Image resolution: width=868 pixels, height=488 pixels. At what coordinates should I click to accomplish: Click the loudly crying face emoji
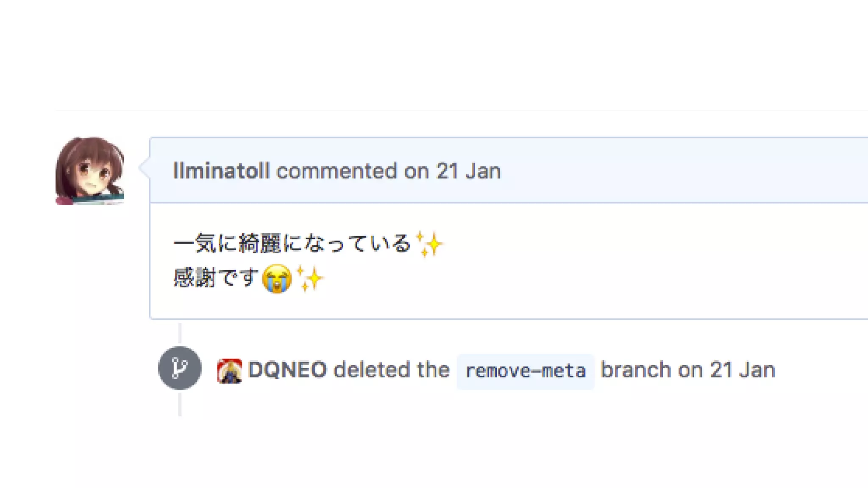coord(277,279)
